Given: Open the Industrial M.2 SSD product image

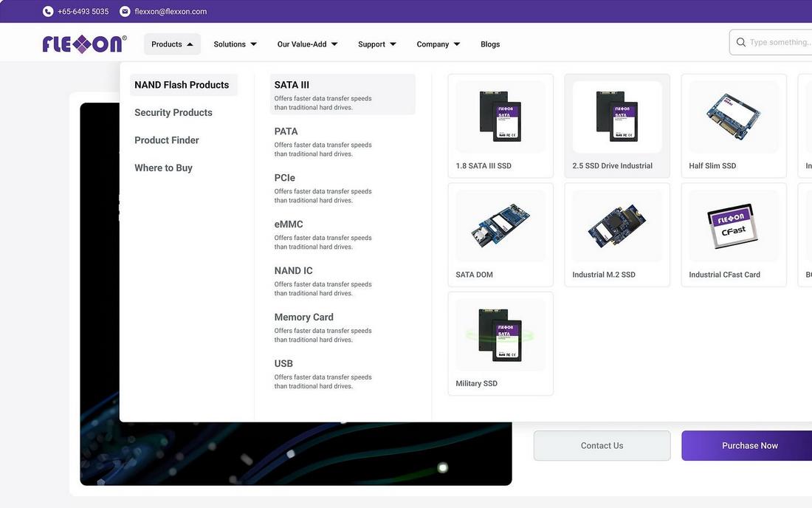Looking at the screenshot, I should [617, 225].
